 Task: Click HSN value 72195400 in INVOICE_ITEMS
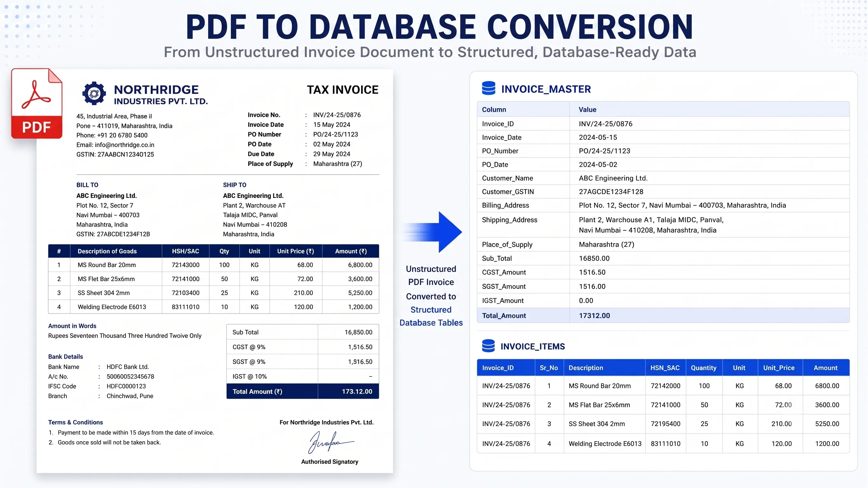tap(665, 424)
